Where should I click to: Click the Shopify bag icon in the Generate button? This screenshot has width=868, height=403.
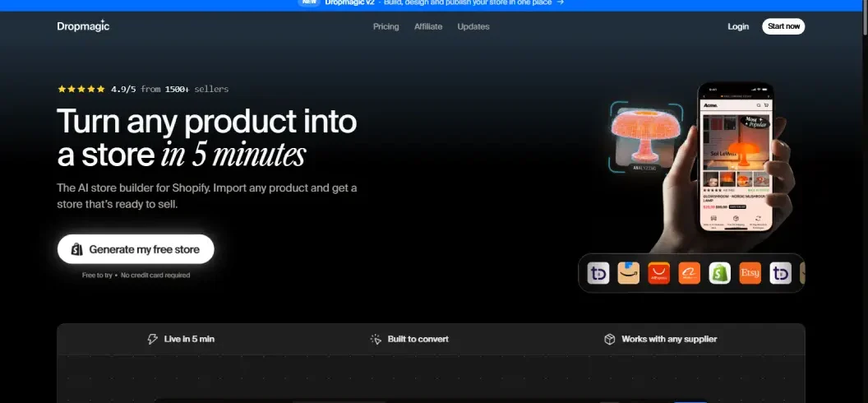coord(77,250)
